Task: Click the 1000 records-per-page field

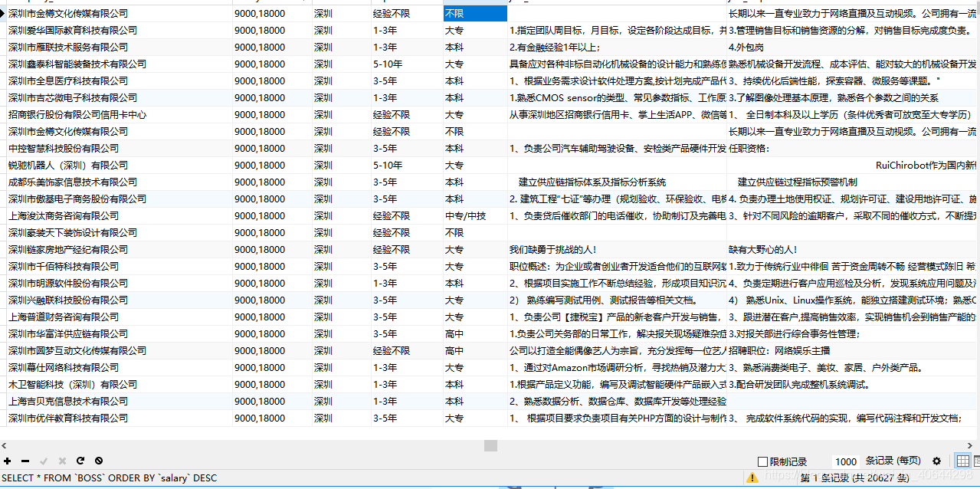Action: [x=846, y=461]
